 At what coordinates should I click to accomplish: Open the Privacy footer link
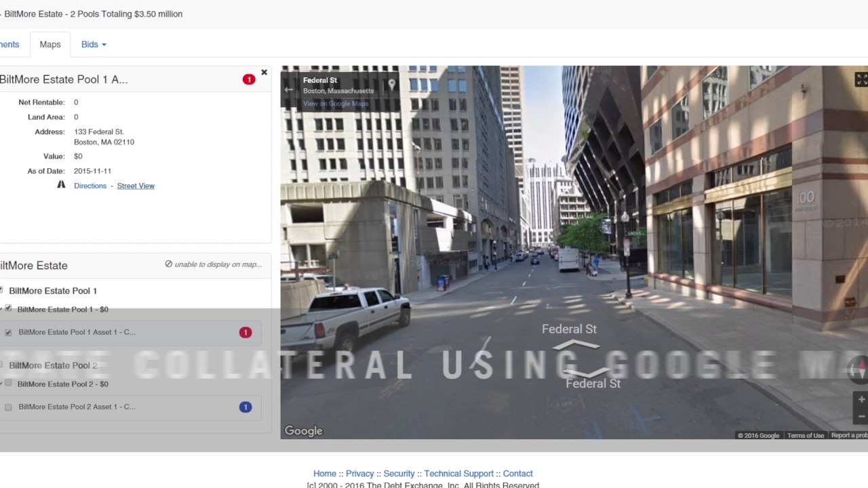(x=360, y=474)
